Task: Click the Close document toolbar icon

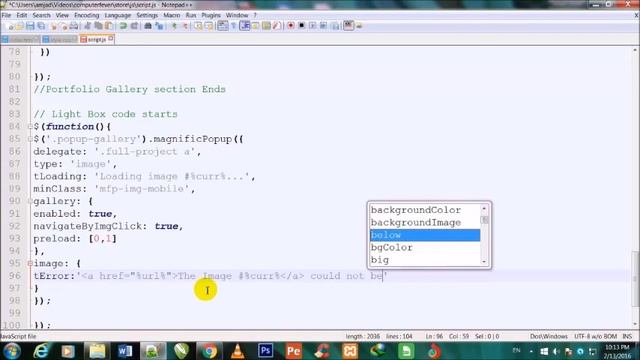Action: point(54,26)
